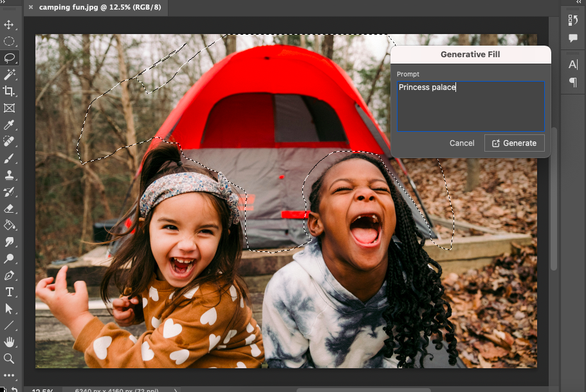
Task: Select the Spot Healing Brush tool
Action: (x=10, y=141)
